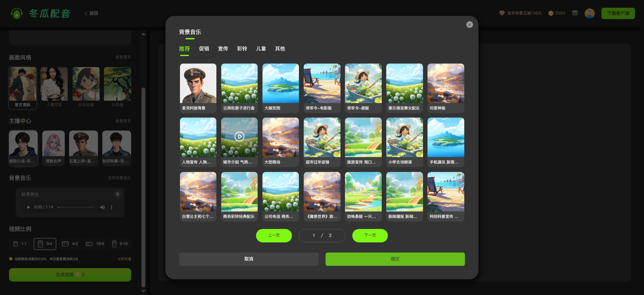Select the 1:1 video ratio
Screen dimensions: 644x295
[x=20, y=244]
